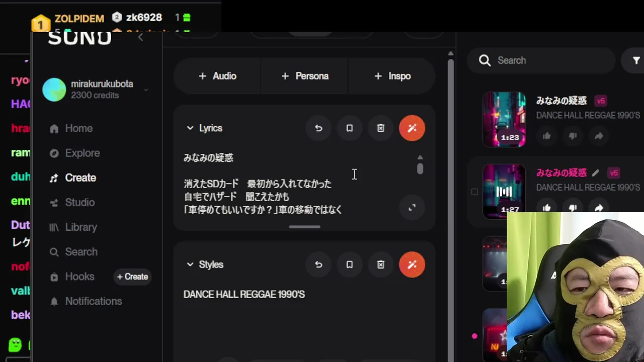Clear lyrics with the trash icon
The image size is (644, 362).
point(381,128)
